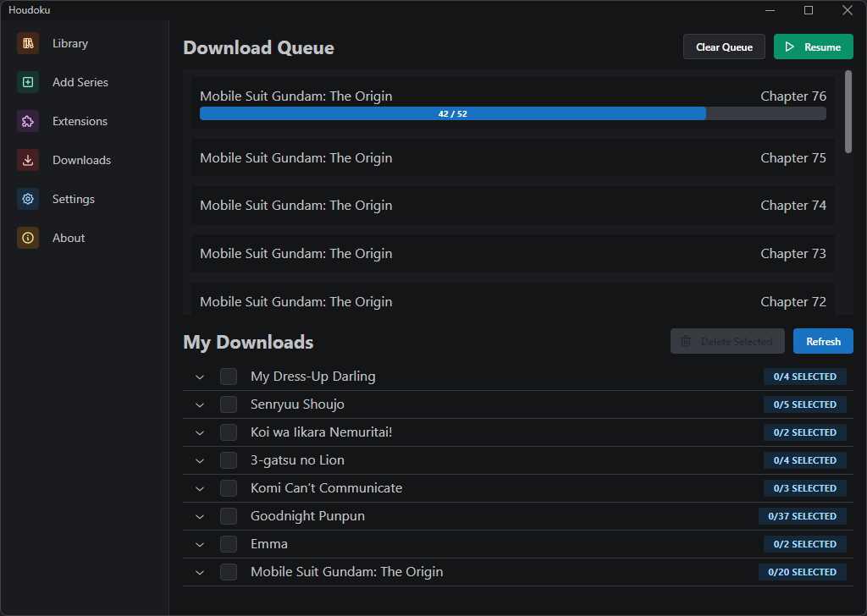Click the Settings gear icon
Screen dimensions: 867x616
pos(28,199)
